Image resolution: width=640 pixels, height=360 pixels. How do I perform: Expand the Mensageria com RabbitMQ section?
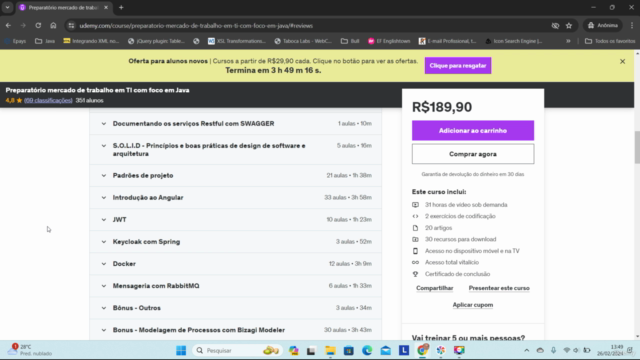(236, 286)
